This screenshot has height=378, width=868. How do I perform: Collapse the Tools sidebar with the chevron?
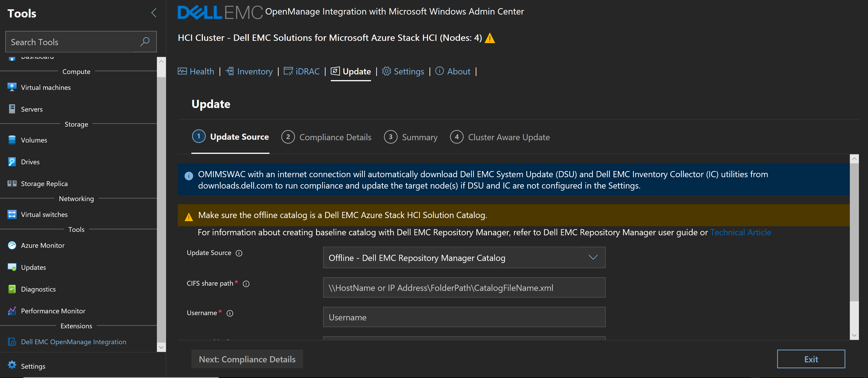[154, 13]
